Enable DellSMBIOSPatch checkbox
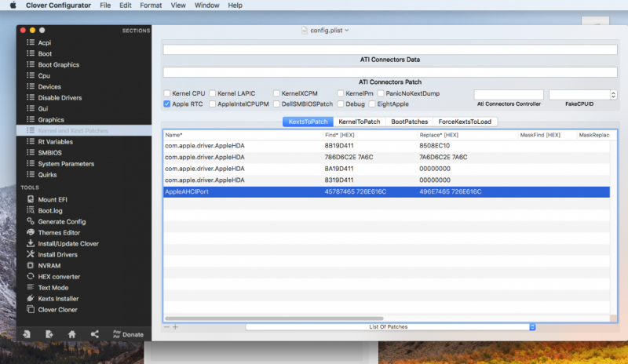Screen dimensions: 628x364 (x=276, y=104)
